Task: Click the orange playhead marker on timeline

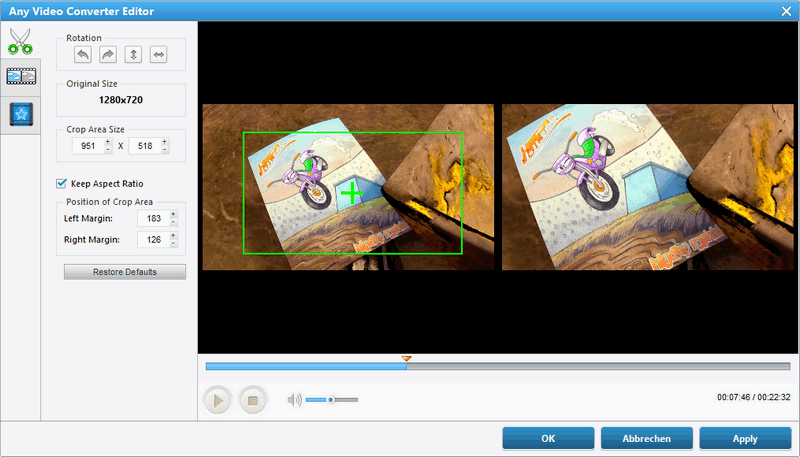Action: 406,359
